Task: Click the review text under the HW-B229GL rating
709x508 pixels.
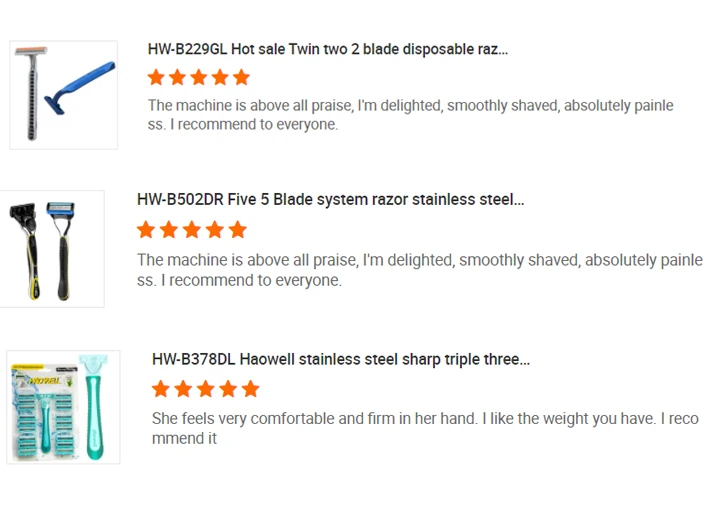Action: (x=410, y=115)
